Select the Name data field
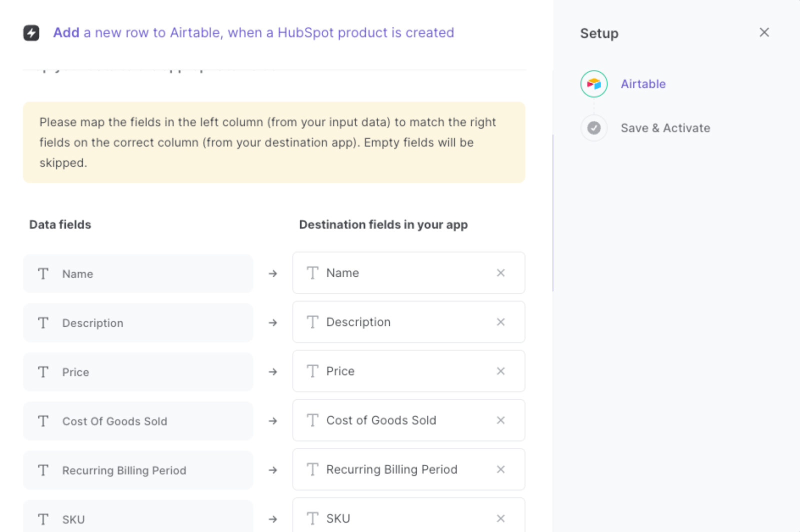 click(138, 273)
